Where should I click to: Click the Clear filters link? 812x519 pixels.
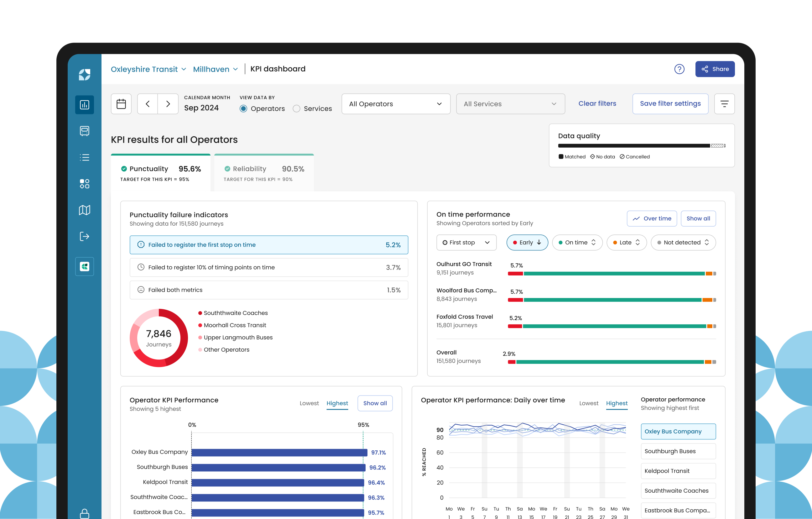[597, 104]
